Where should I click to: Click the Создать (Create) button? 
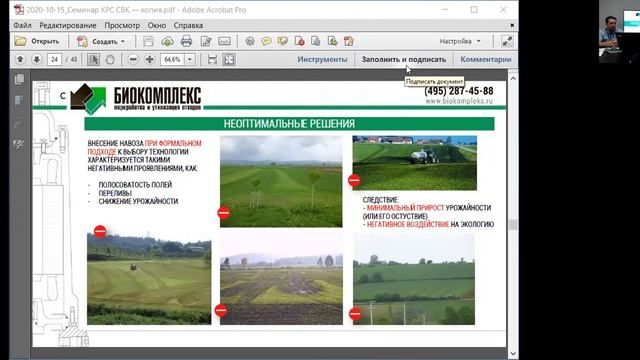click(101, 41)
